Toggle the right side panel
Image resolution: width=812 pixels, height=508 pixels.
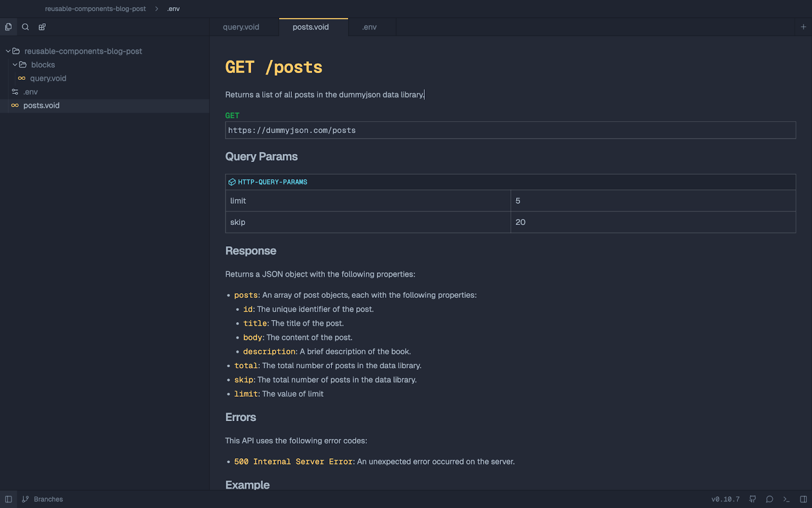(803, 499)
